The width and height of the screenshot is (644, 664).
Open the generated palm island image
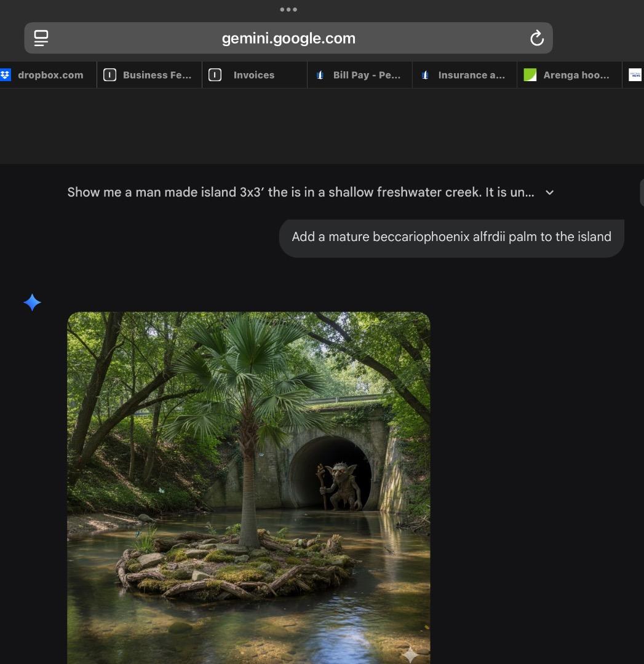click(x=248, y=486)
